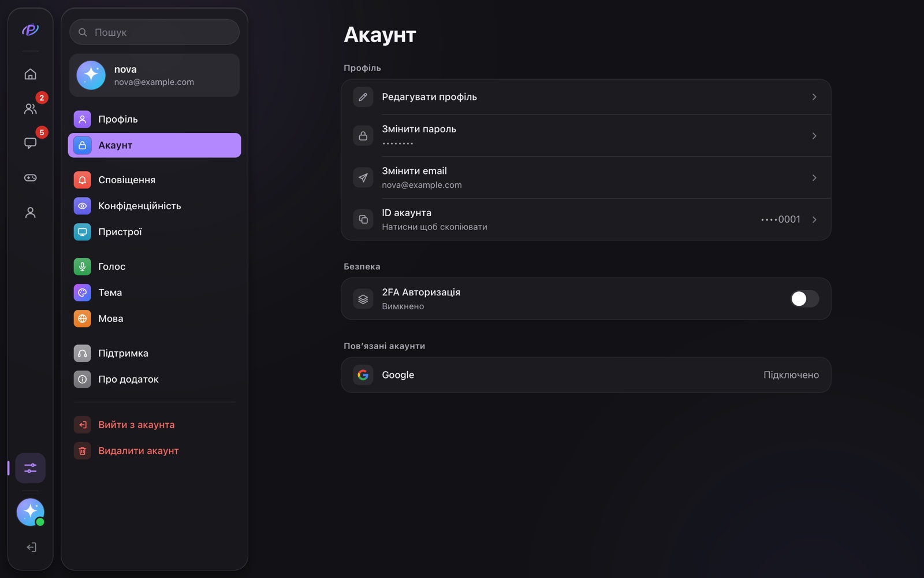The width and height of the screenshot is (924, 578).
Task: Click the Пошук search field
Action: click(155, 32)
